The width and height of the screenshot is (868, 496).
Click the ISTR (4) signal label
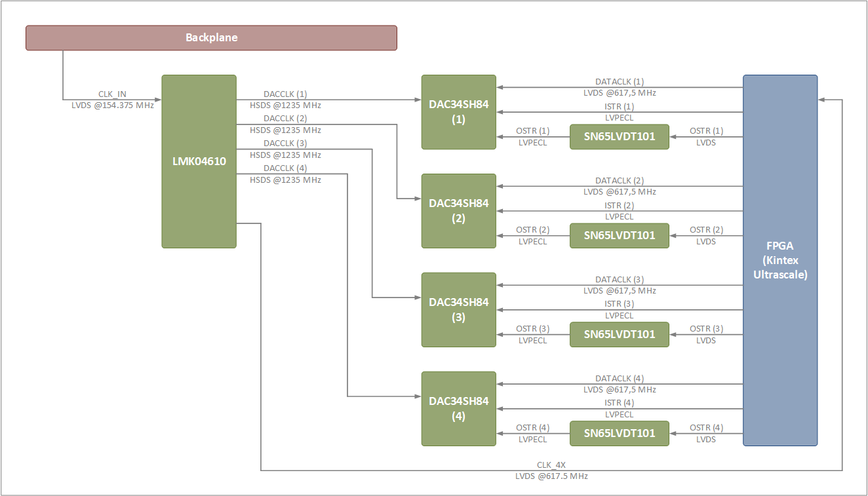tap(620, 404)
